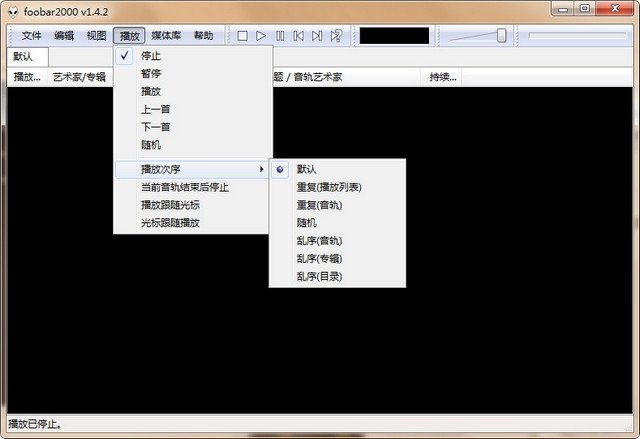
Task: Switch to the 默认 playlist tab
Action: click(x=28, y=56)
